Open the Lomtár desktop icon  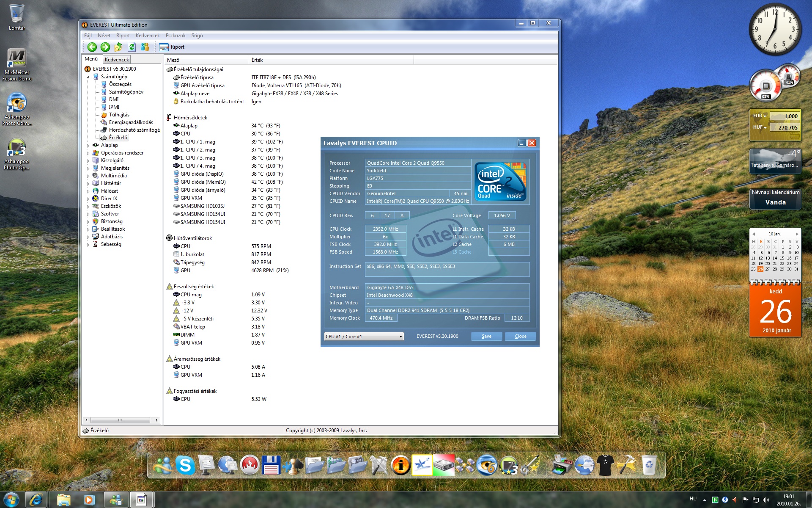[x=17, y=17]
